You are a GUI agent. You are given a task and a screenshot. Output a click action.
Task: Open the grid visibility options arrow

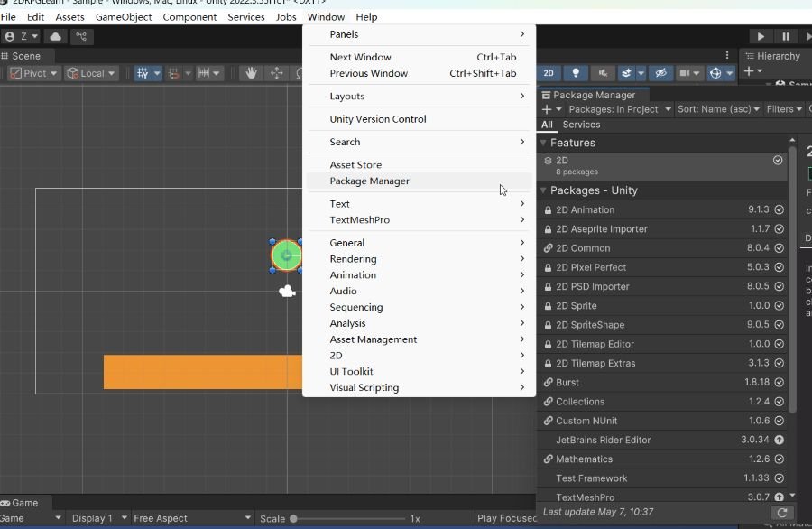pyautogui.click(x=157, y=74)
